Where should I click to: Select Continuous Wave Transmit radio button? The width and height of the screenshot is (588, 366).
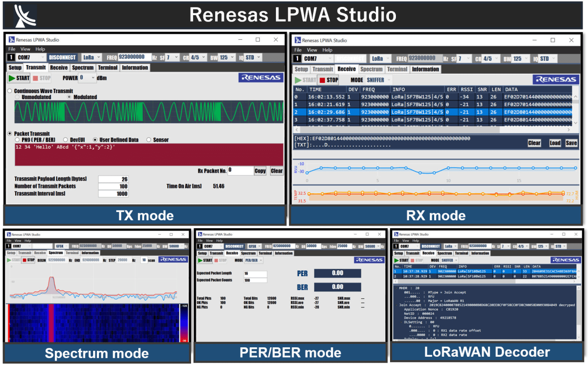pyautogui.click(x=10, y=91)
